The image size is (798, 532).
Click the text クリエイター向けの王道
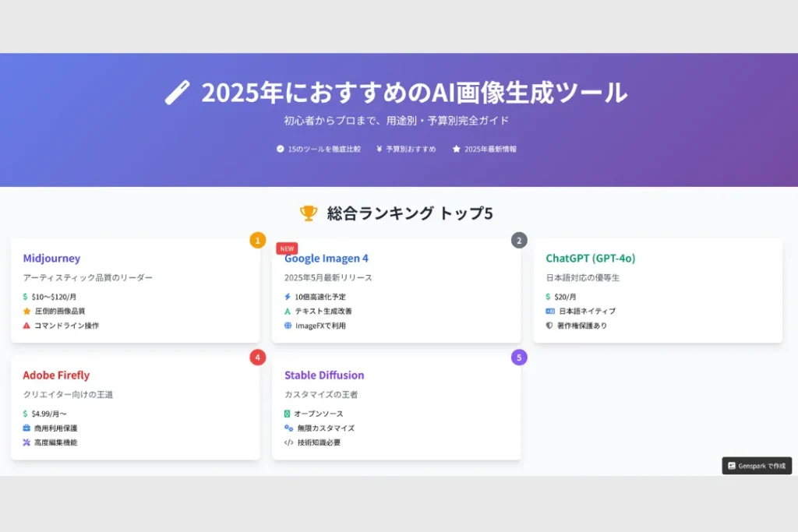coord(69,395)
